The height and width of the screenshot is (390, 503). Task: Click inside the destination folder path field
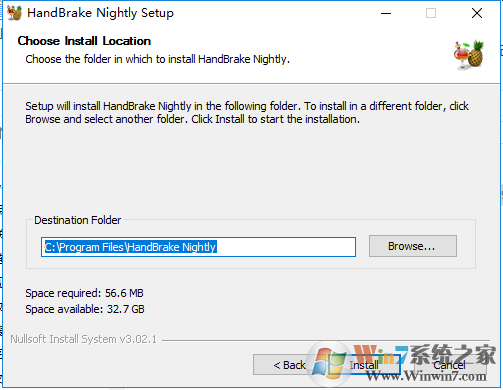[x=198, y=247]
